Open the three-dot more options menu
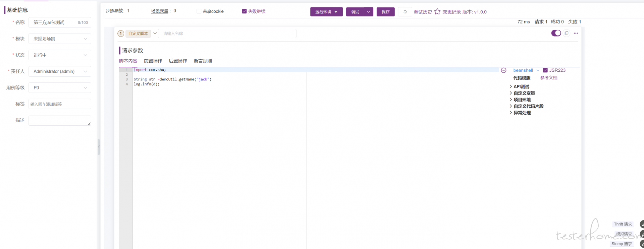 (x=576, y=33)
